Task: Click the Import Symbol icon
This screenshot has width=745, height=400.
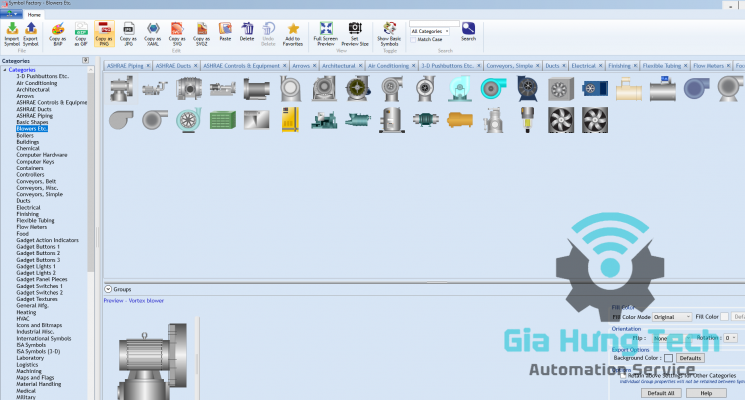Action: click(11, 32)
